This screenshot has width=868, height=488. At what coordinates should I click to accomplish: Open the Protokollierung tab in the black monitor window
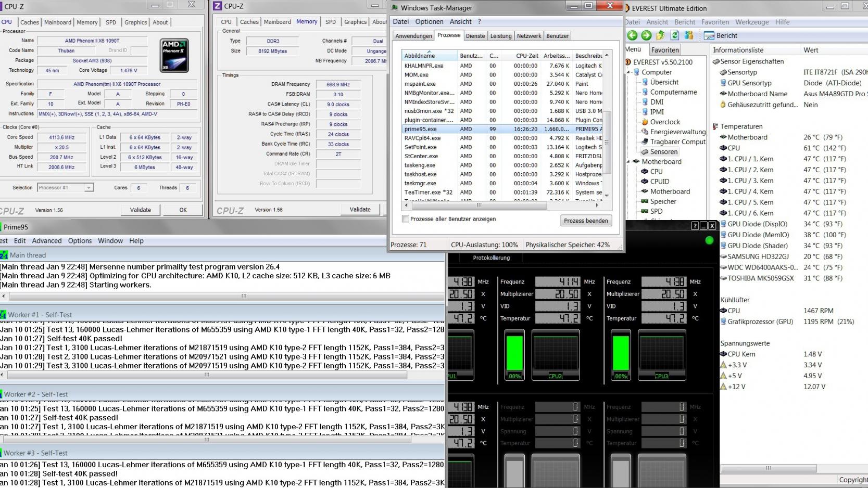(491, 258)
